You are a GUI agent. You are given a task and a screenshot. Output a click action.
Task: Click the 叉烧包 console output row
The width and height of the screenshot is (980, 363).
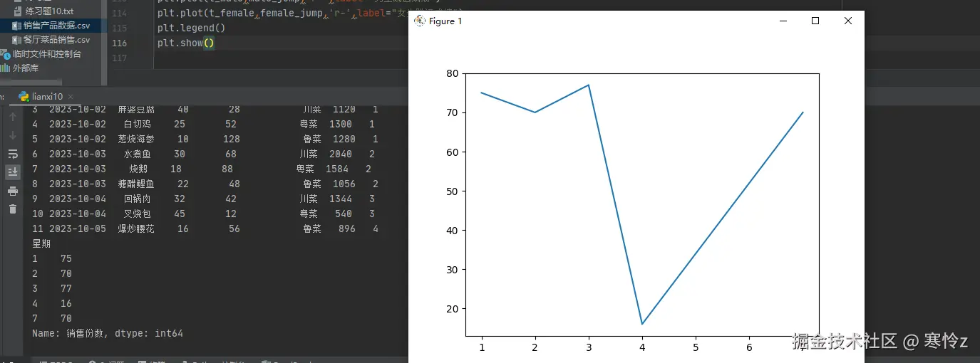tap(204, 214)
